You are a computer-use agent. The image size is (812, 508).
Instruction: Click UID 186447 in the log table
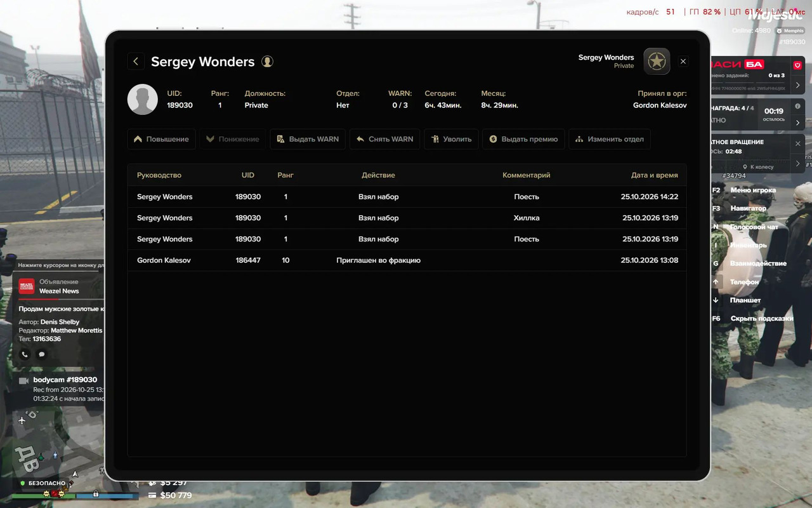coord(248,260)
